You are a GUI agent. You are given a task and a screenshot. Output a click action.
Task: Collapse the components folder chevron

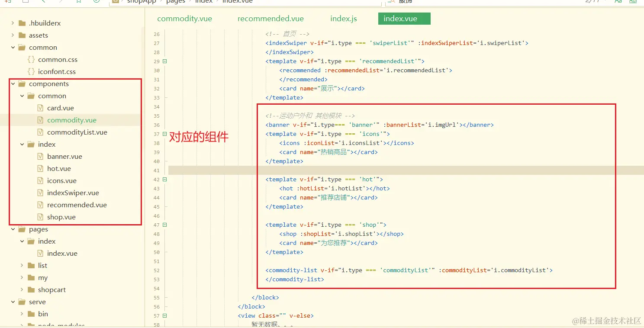[13, 84]
